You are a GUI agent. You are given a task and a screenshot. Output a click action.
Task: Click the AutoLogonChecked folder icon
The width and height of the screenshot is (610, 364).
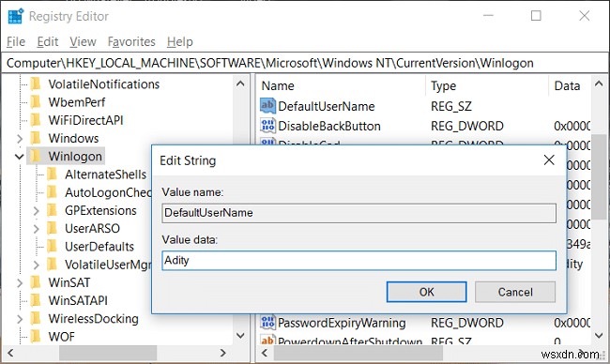(53, 192)
